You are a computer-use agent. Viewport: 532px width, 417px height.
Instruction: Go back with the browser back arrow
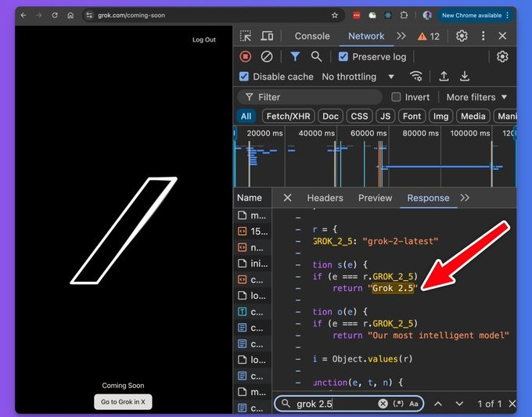[23, 16]
